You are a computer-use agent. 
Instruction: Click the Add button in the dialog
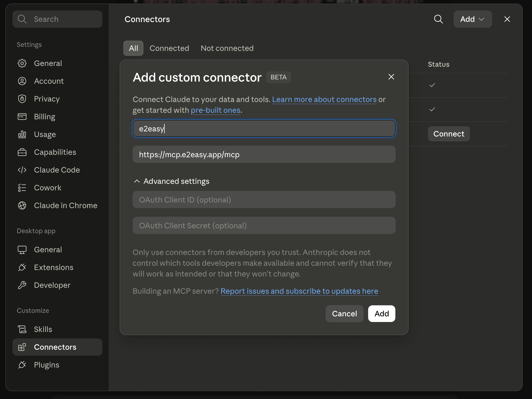[382, 314]
